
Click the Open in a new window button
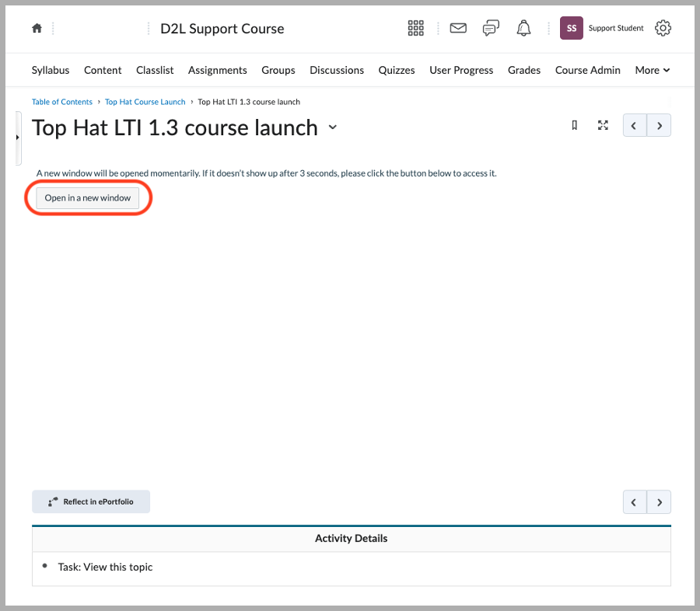[87, 197]
